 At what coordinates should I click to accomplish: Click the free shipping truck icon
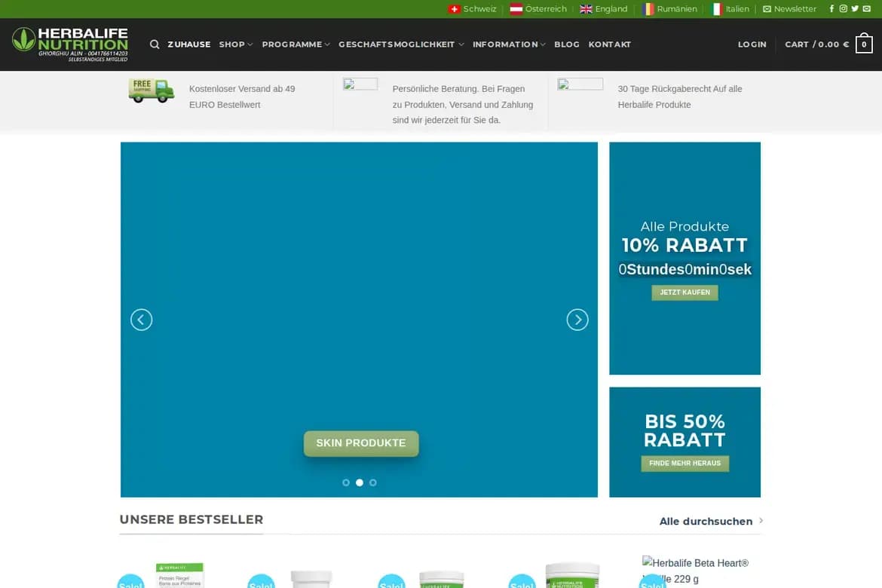(152, 90)
